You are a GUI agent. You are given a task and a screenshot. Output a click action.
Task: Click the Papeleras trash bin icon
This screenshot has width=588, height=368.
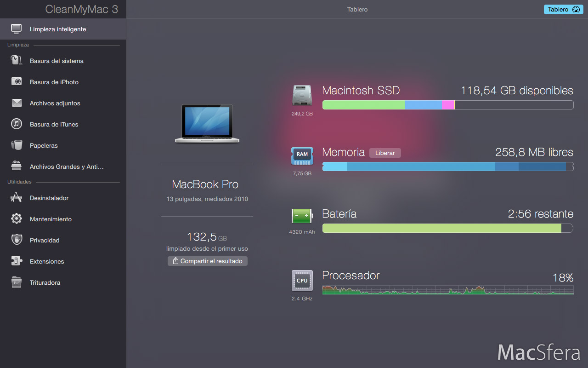click(x=17, y=145)
